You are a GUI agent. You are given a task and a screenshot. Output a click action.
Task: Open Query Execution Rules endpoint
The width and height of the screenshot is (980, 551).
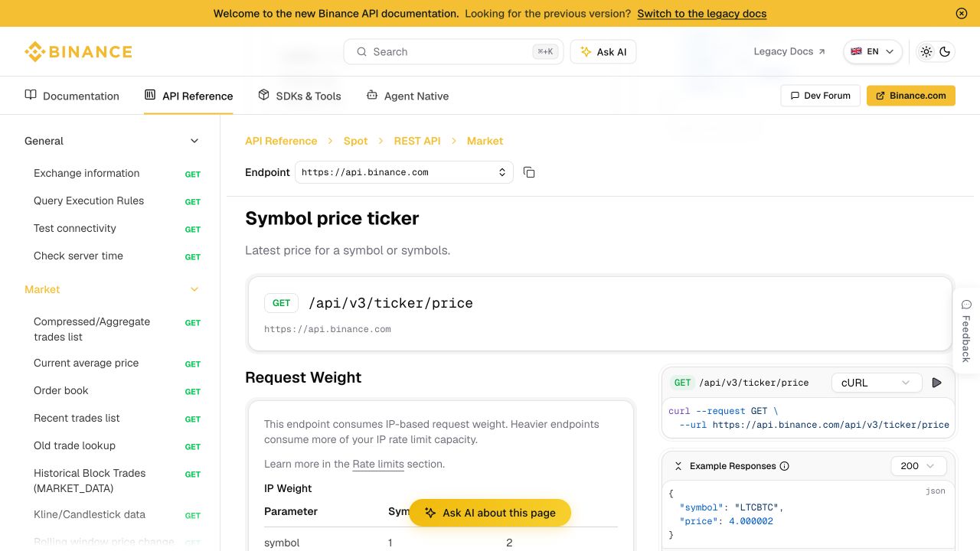117,201
